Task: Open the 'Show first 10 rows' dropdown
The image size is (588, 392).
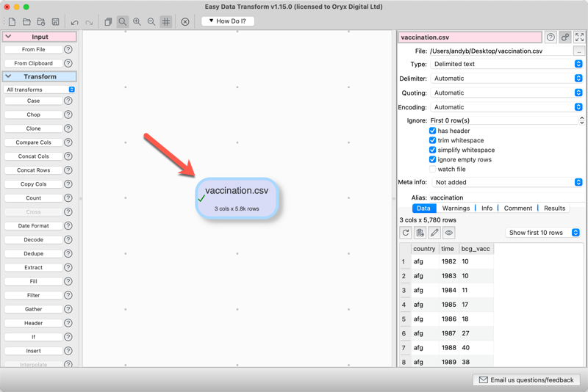Action: pos(544,233)
